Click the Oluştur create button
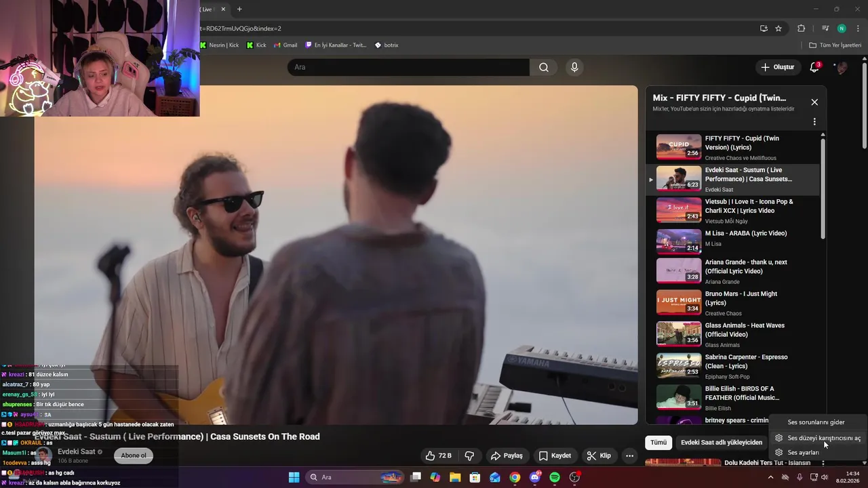The width and height of the screenshot is (868, 488). tap(777, 67)
